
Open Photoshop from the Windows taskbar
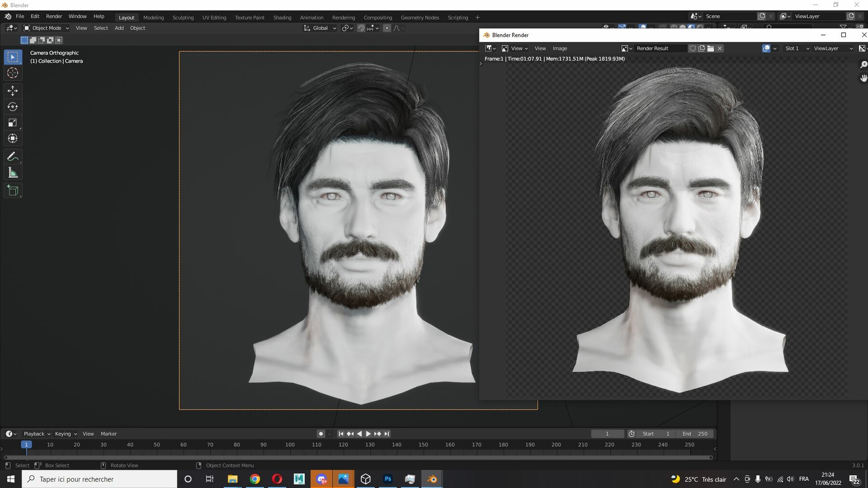tap(388, 479)
